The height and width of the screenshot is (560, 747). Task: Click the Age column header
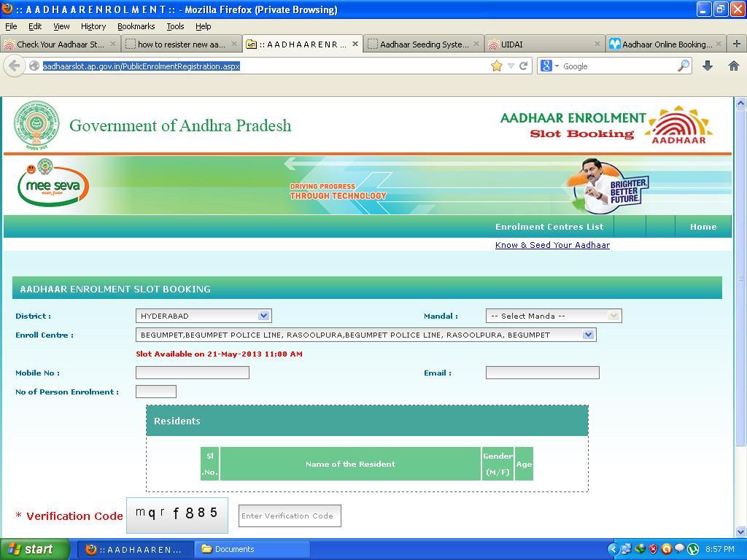pos(524,464)
